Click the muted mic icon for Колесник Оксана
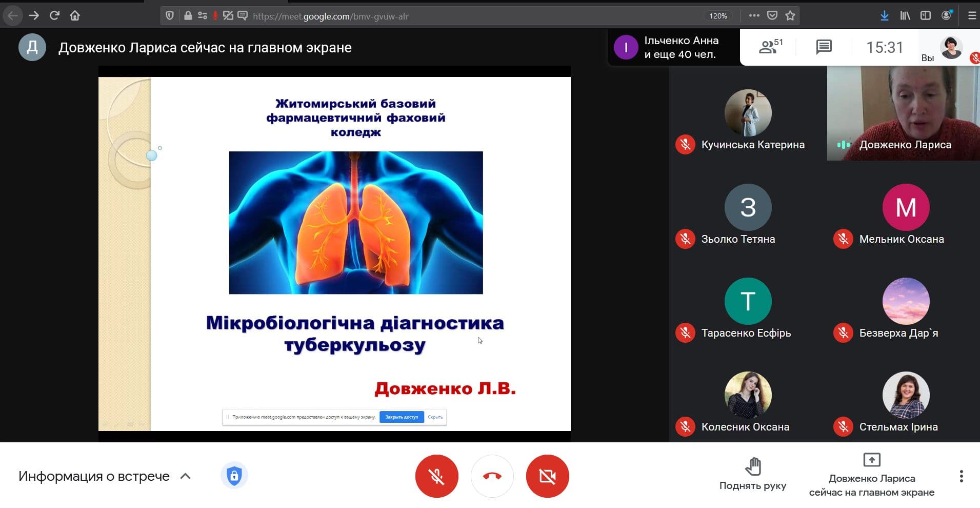 coord(685,426)
